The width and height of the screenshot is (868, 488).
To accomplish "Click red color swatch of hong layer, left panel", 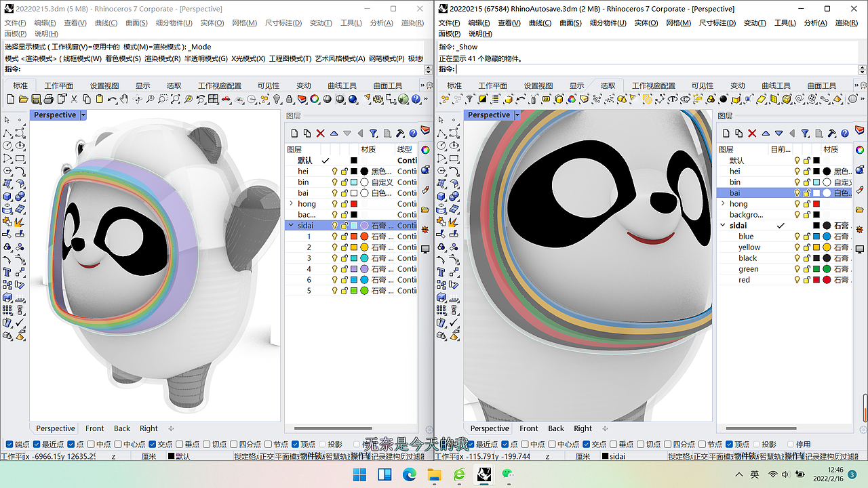I will click(354, 204).
